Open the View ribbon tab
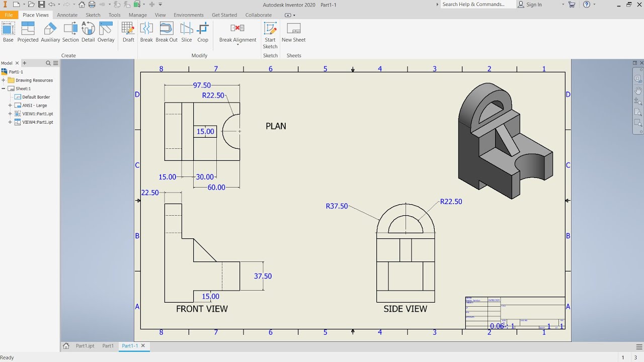 (x=160, y=15)
